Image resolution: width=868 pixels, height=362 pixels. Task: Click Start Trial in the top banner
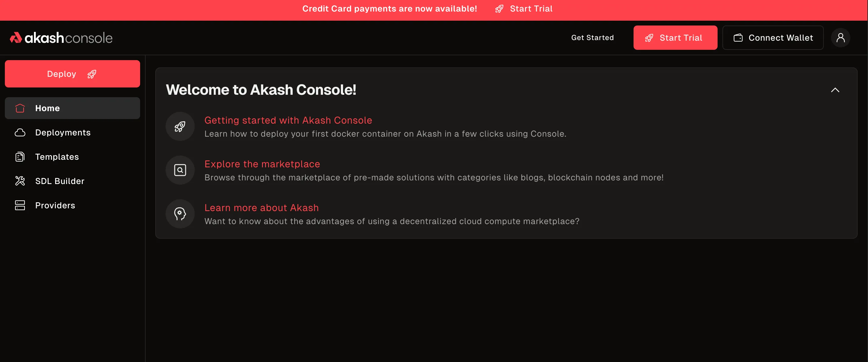531,9
